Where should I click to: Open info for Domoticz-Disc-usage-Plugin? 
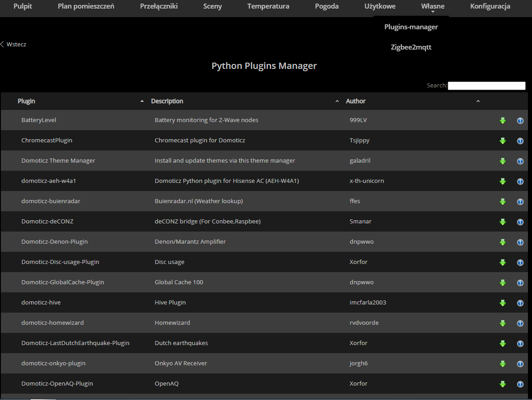point(520,263)
